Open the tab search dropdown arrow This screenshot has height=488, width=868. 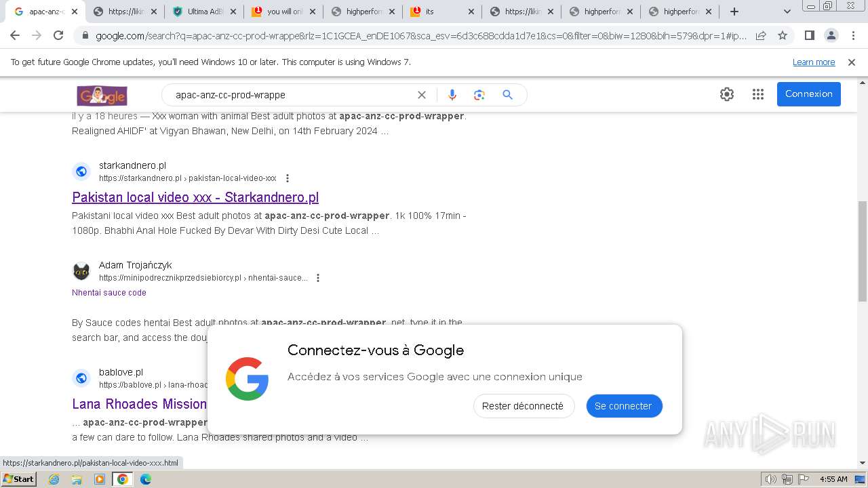click(x=787, y=12)
